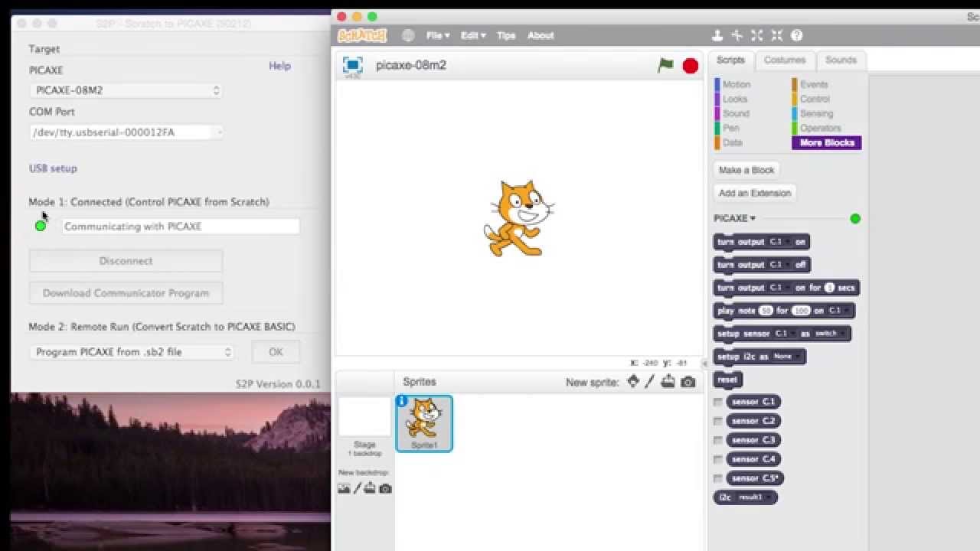Select the Motion block category
This screenshot has height=551, width=980.
click(x=733, y=84)
